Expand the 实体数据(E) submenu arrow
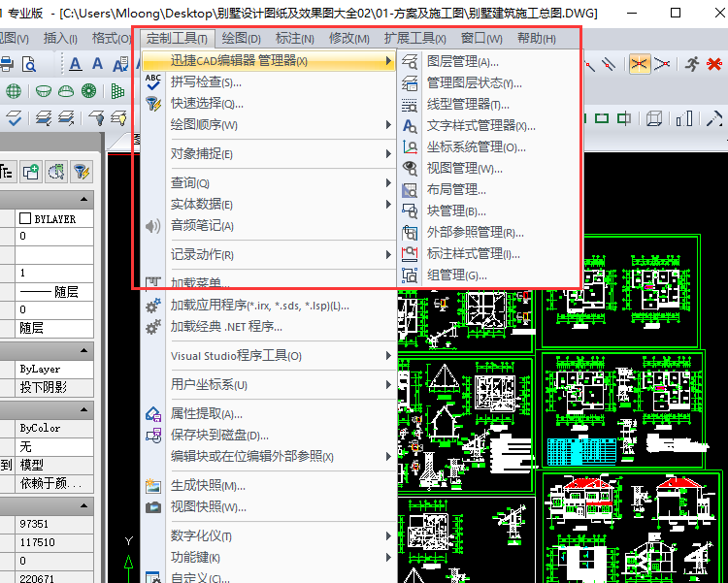Image resolution: width=728 pixels, height=583 pixels. coord(388,205)
